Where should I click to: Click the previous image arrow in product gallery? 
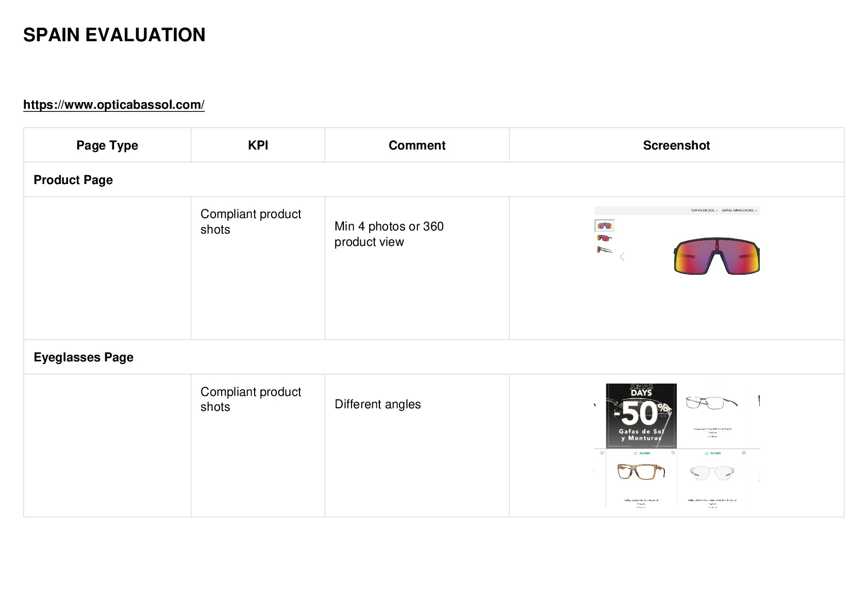622,257
